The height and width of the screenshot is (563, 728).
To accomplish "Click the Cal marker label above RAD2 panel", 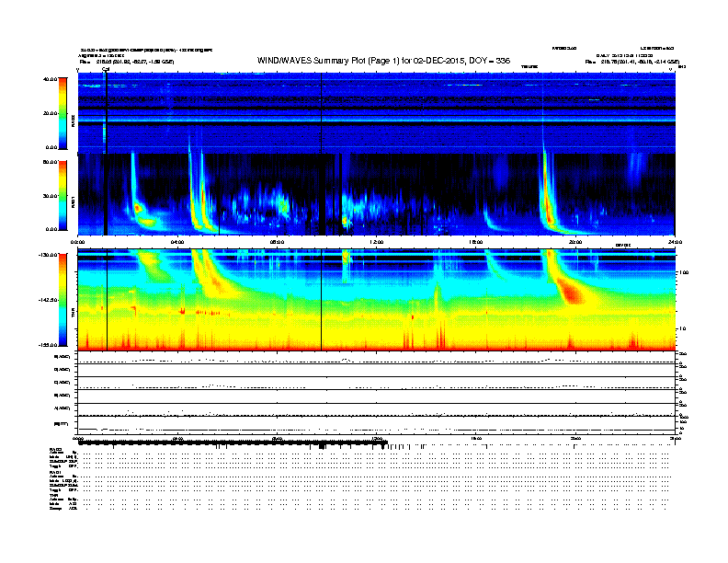I will [x=106, y=69].
